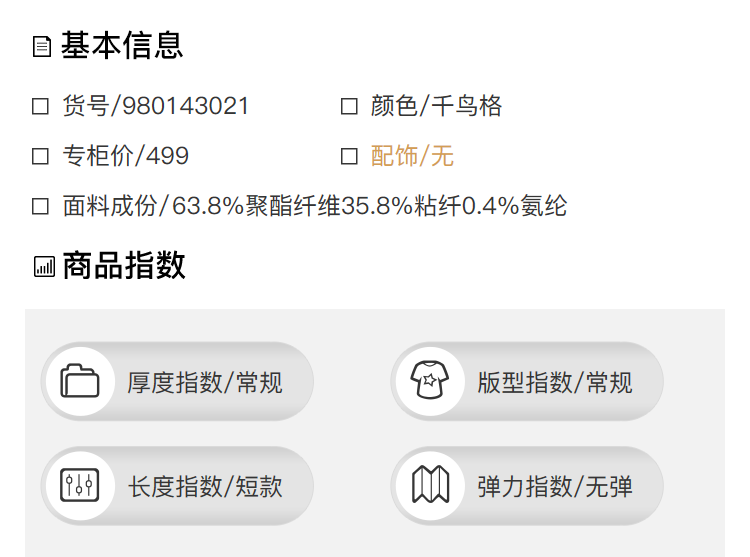
Task: Click the folder icon for thickness index
Action: coord(80,381)
